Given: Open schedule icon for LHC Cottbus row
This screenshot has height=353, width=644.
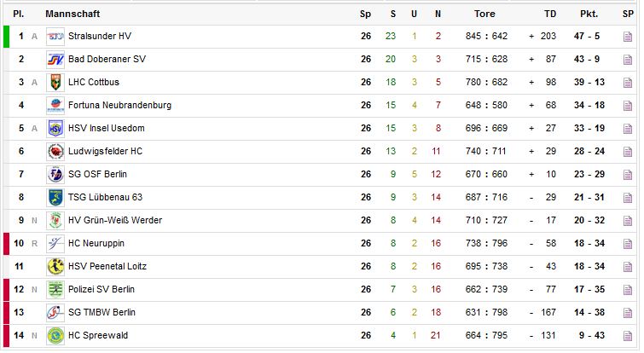Looking at the screenshot, I should coord(627,83).
